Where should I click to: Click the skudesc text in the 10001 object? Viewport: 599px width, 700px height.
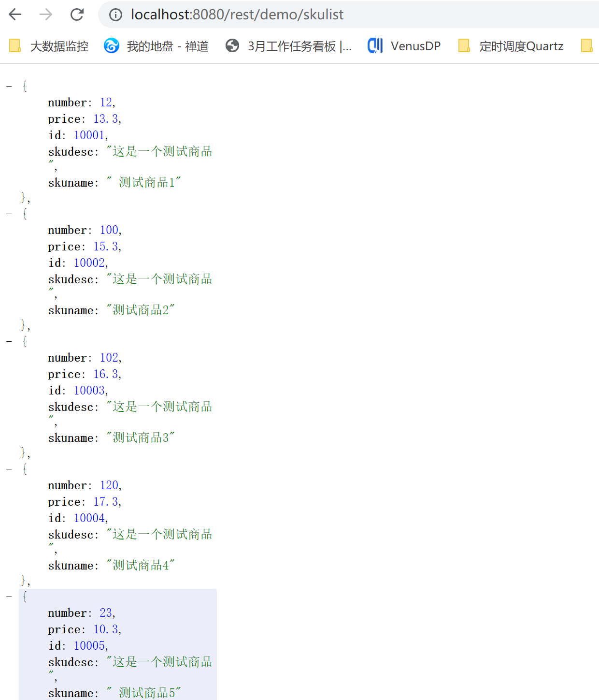tap(159, 152)
